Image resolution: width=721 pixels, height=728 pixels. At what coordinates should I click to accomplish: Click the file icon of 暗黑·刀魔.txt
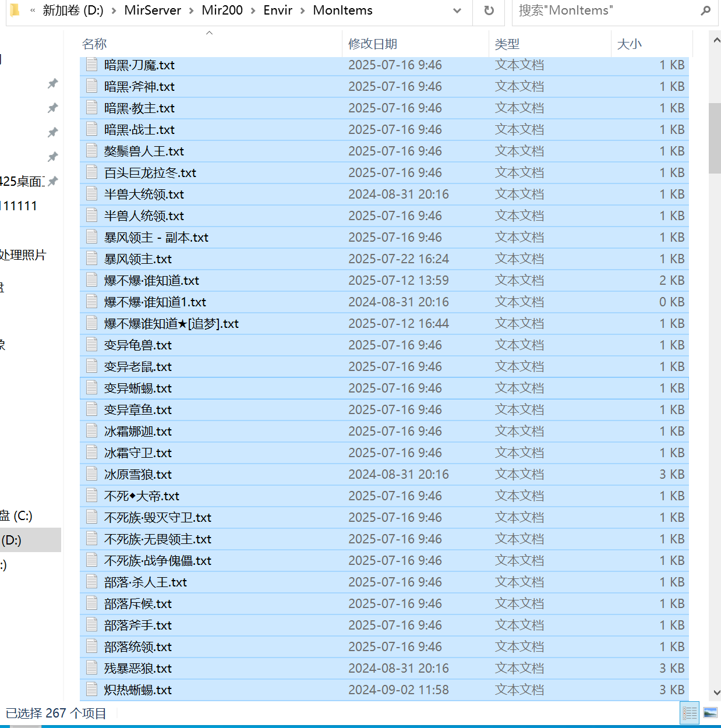(x=91, y=65)
